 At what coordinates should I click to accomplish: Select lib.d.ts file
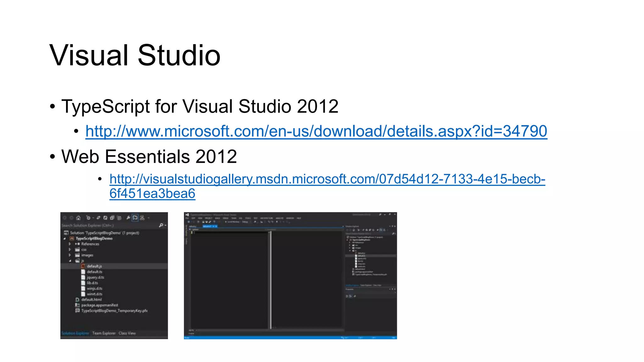point(92,283)
